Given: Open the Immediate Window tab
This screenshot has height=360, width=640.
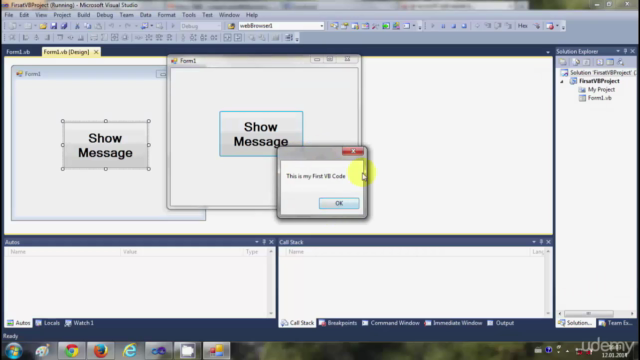Looking at the screenshot, I should [x=453, y=323].
